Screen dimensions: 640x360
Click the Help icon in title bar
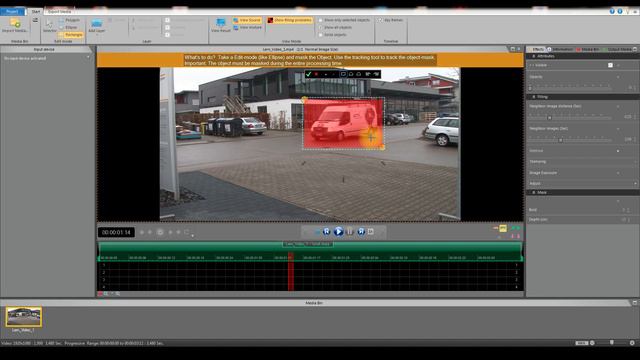point(612,11)
